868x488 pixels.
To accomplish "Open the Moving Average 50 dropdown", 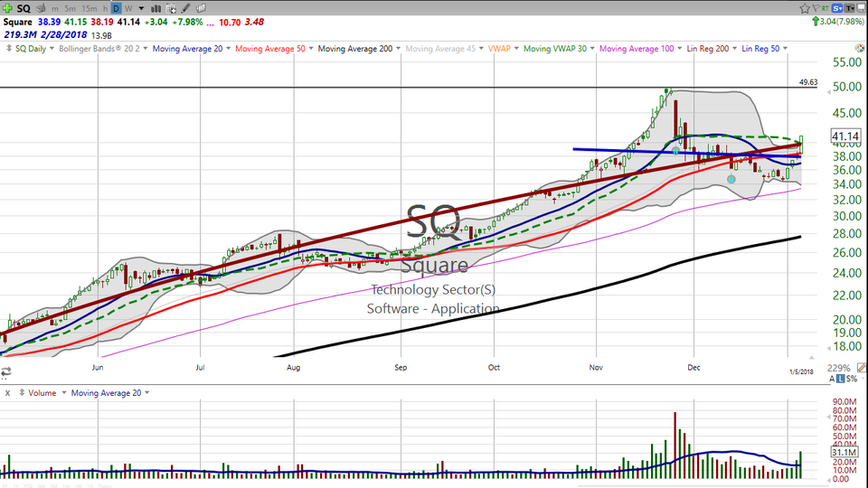I will pyautogui.click(x=311, y=49).
